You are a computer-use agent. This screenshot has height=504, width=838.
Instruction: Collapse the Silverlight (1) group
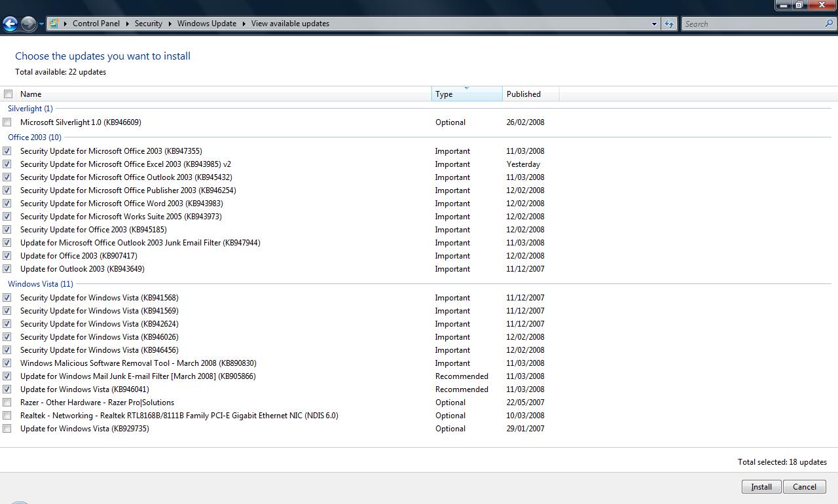[30, 109]
